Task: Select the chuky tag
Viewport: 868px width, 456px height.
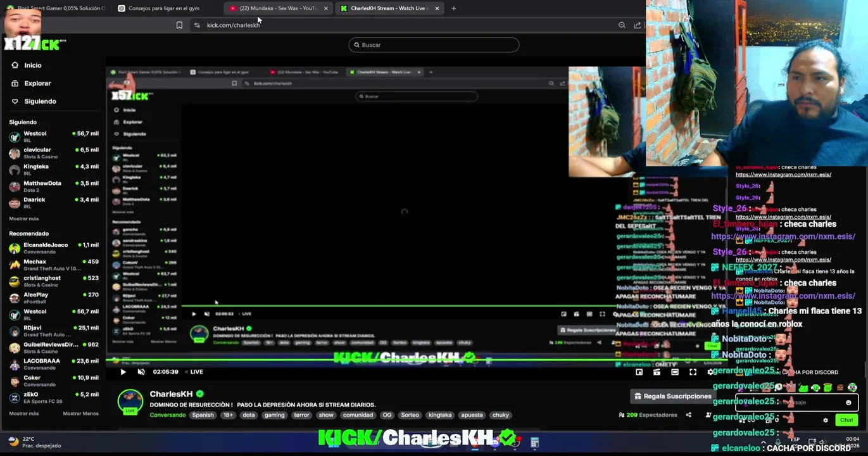Action: (x=501, y=415)
